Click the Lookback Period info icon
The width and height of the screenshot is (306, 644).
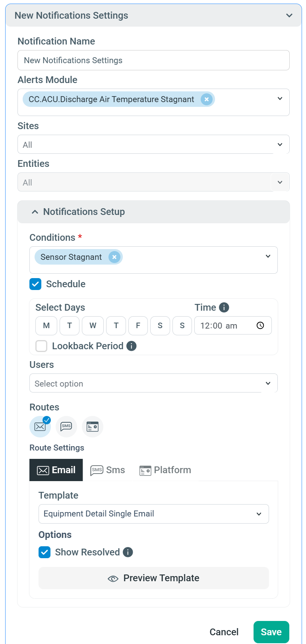pos(132,346)
